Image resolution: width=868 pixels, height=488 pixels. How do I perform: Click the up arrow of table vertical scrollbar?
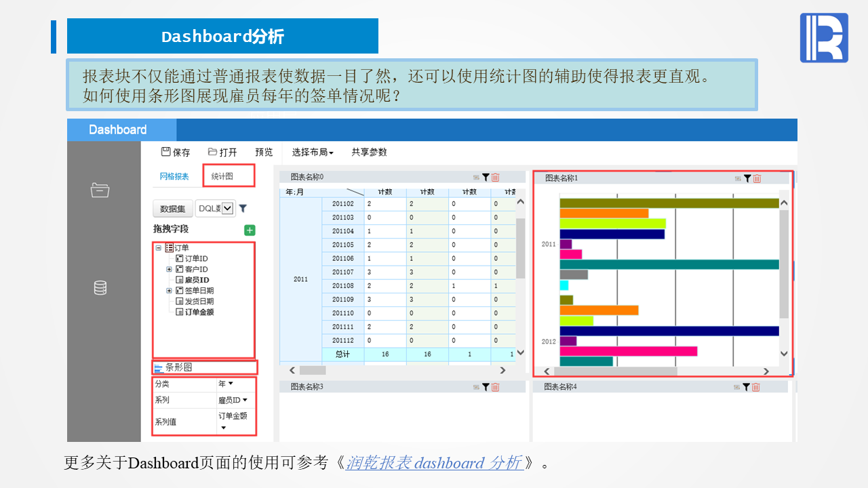click(521, 201)
